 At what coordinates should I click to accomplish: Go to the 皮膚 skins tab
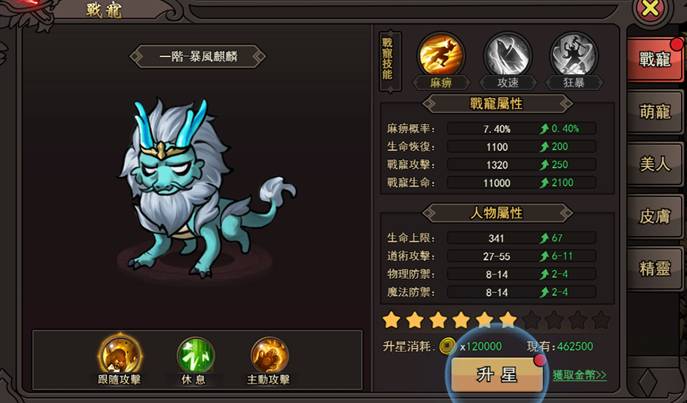655,216
